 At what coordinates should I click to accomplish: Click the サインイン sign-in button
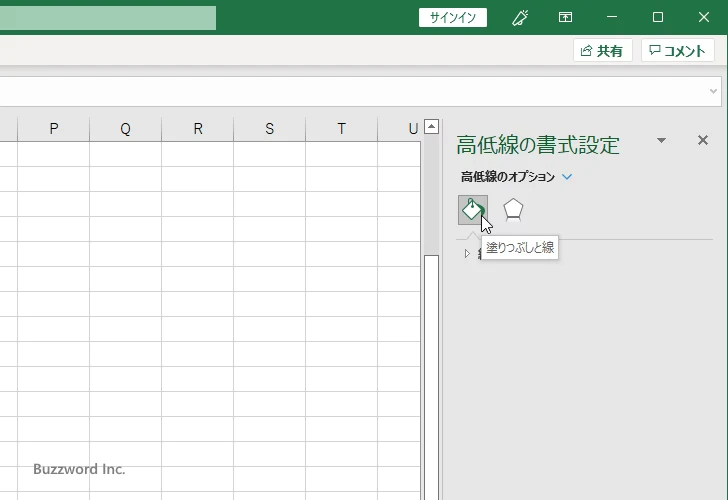click(453, 18)
